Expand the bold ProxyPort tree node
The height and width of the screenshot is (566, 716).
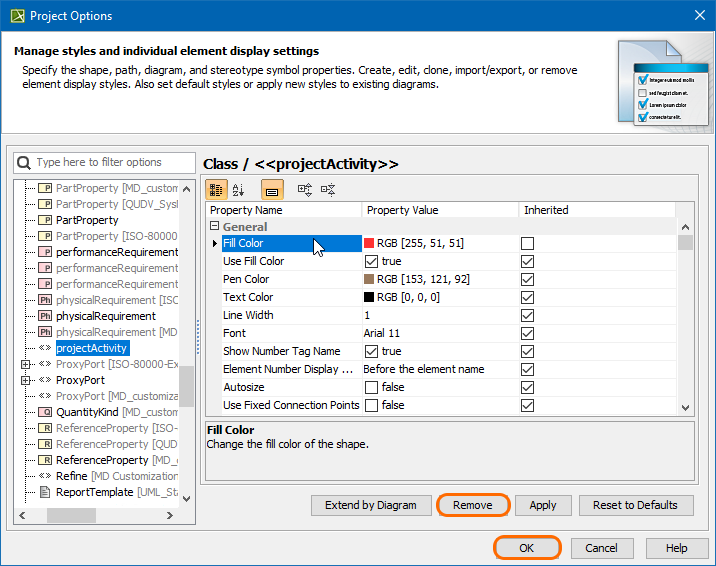[26, 380]
